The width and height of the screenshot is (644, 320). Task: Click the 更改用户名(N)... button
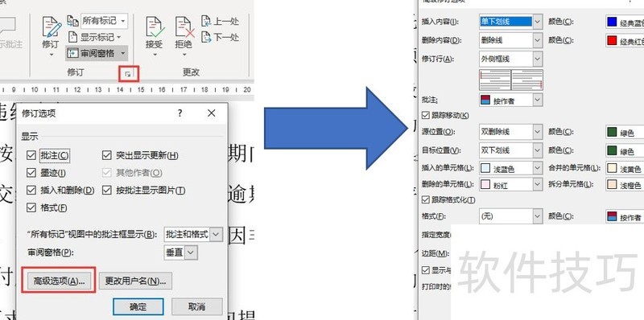pyautogui.click(x=135, y=281)
